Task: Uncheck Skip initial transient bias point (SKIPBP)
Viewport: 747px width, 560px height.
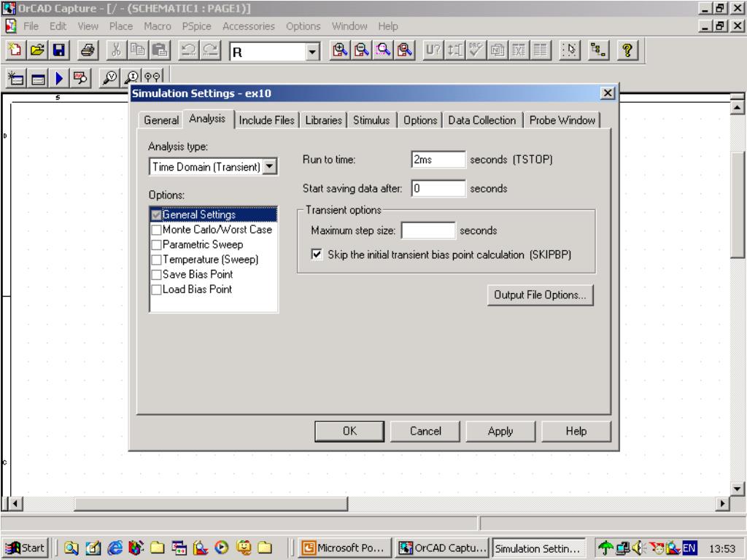Action: coord(317,254)
